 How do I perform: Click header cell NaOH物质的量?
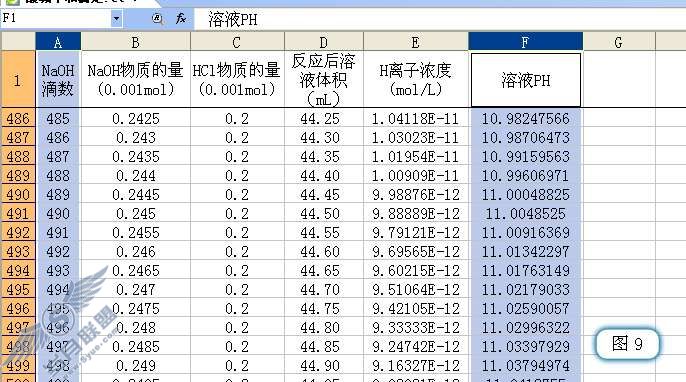pyautogui.click(x=136, y=80)
